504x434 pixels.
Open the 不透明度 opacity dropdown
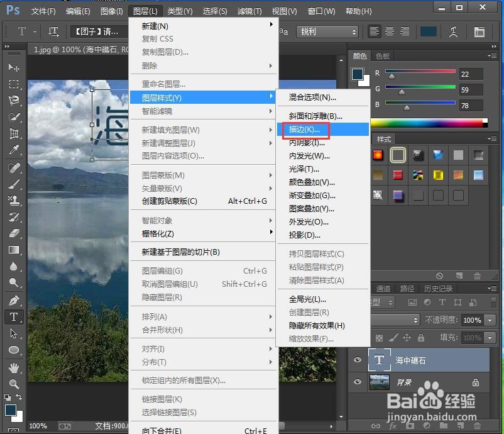490,320
